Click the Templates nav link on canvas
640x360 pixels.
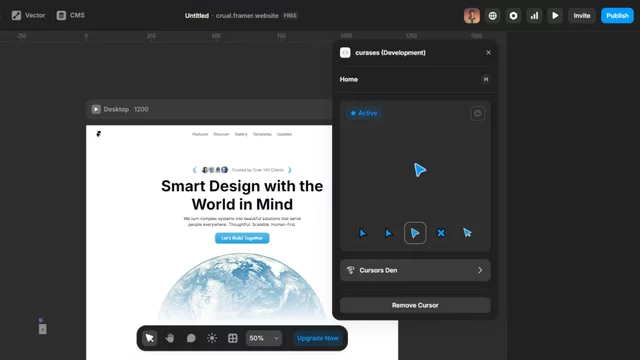(x=262, y=134)
